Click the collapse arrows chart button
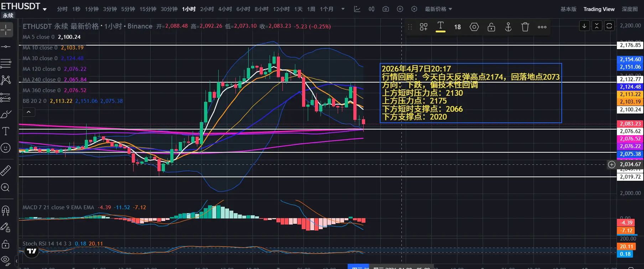The width and height of the screenshot is (644, 269). pos(597,26)
